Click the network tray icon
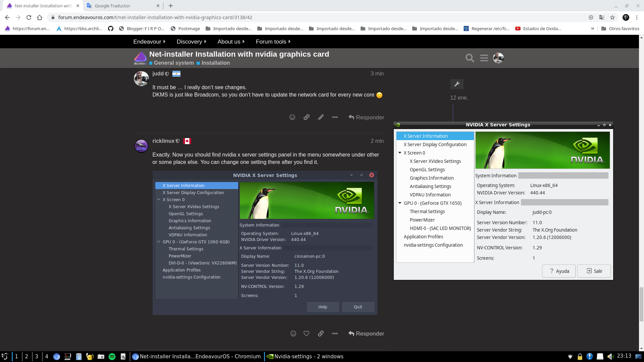The width and height of the screenshot is (644, 362). click(570, 357)
